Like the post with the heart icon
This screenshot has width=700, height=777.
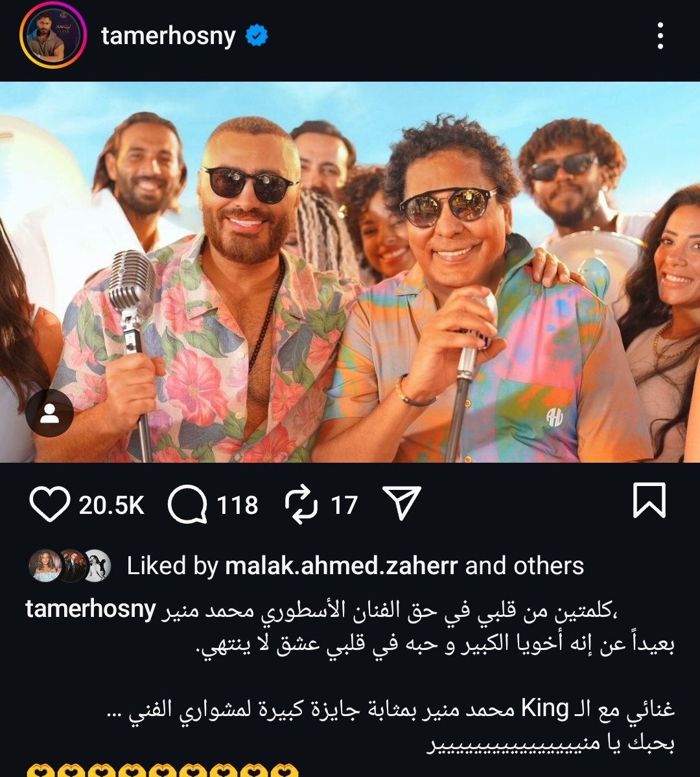click(49, 504)
